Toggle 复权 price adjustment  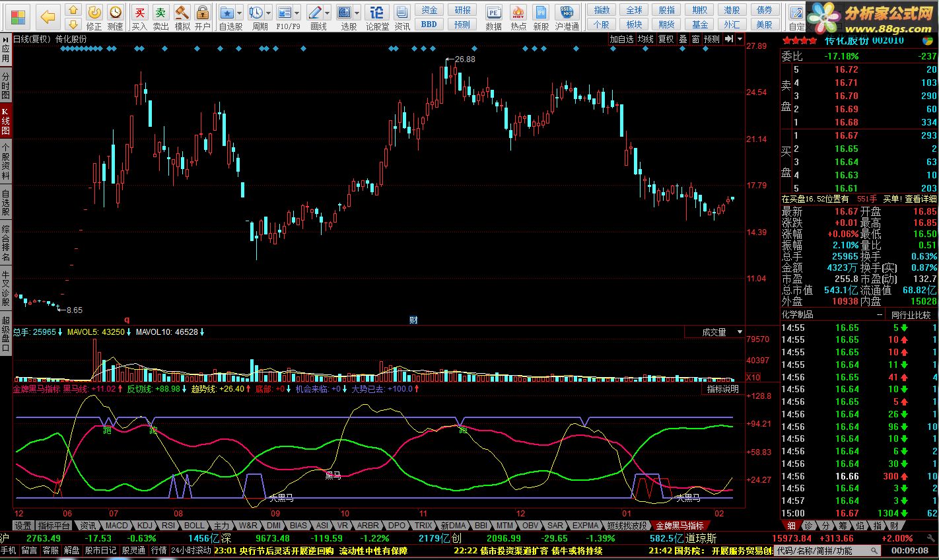coord(666,39)
